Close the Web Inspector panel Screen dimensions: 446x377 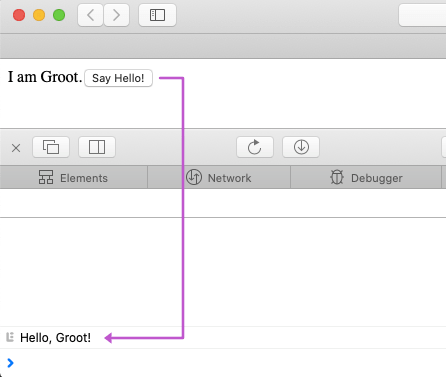tap(16, 148)
